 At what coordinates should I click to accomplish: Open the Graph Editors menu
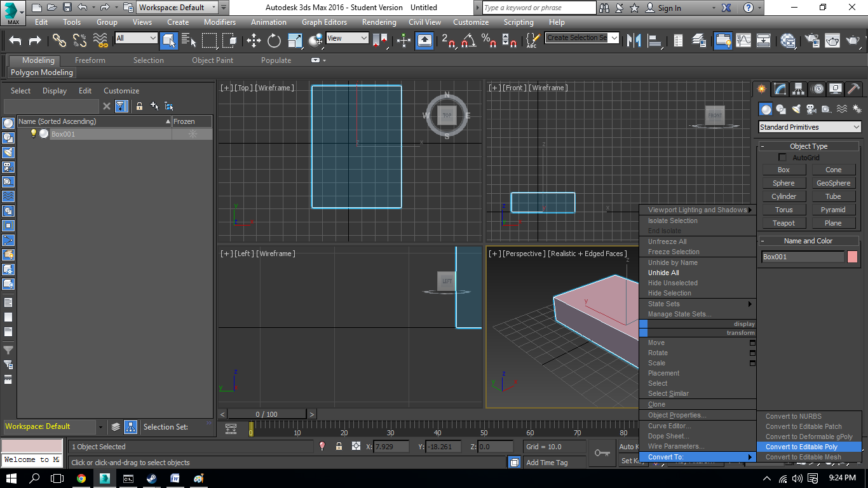324,22
